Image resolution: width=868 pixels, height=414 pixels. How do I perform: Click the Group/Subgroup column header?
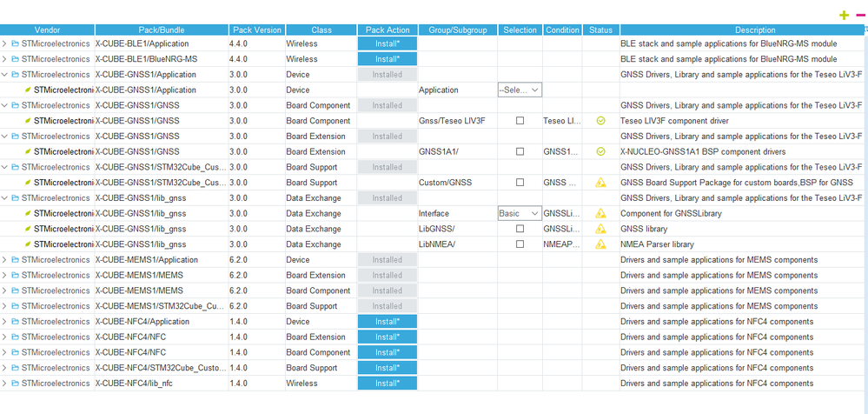point(457,30)
